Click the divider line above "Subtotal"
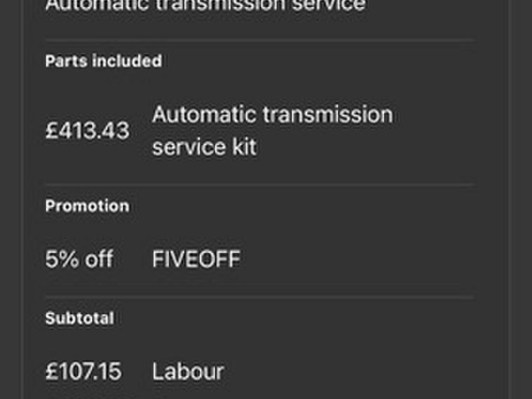Screen dimensions: 532x399 point(259,297)
